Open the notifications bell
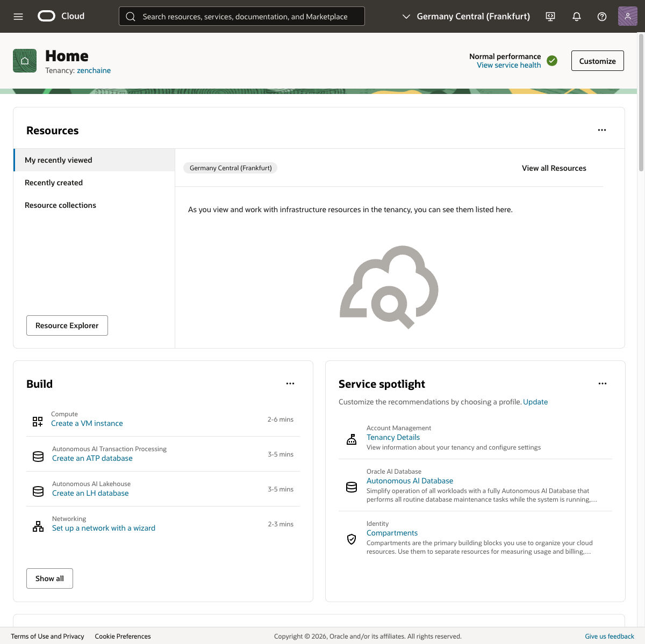 point(576,16)
